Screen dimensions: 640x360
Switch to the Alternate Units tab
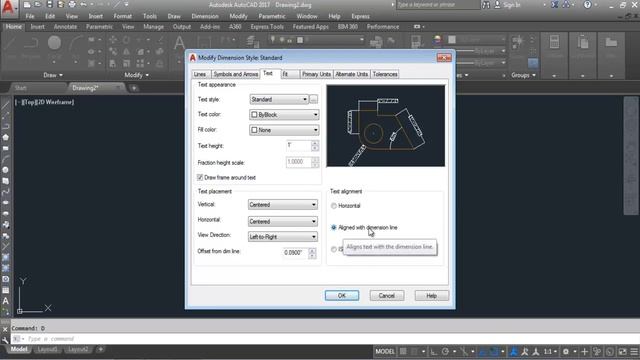351,74
